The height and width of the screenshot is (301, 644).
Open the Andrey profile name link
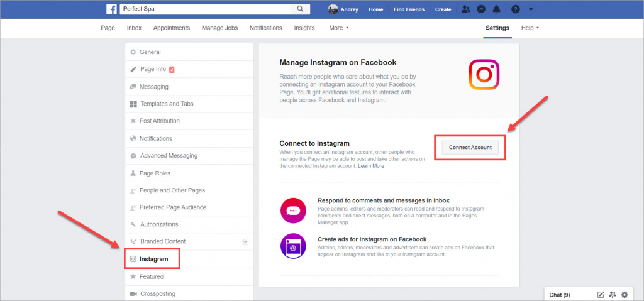[x=349, y=9]
